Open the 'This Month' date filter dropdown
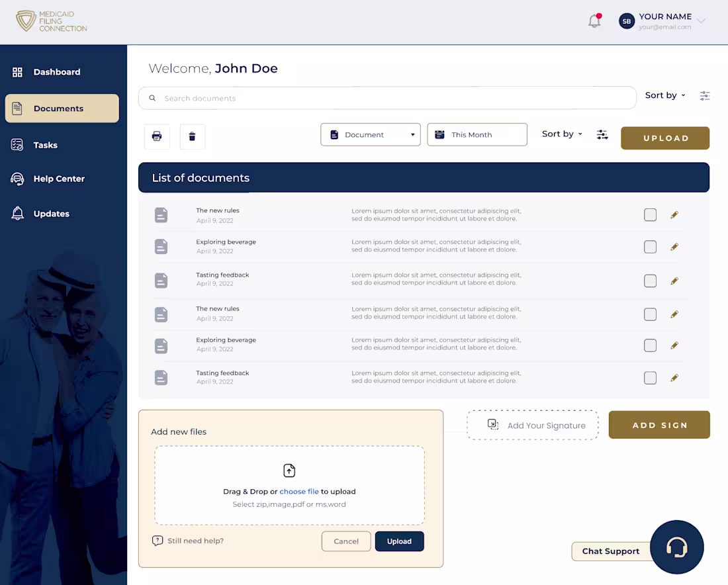Image resolution: width=728 pixels, height=585 pixels. pos(477,134)
